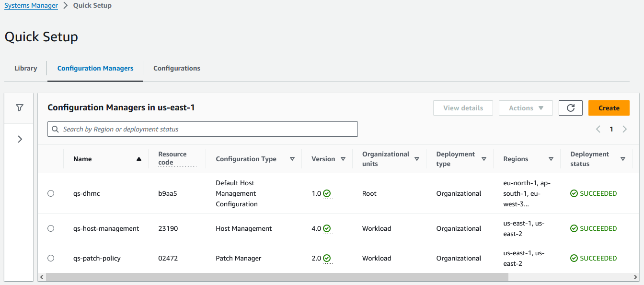The image size is (644, 285).
Task: Select the qs-dhmc radio button
Action: pos(51,193)
